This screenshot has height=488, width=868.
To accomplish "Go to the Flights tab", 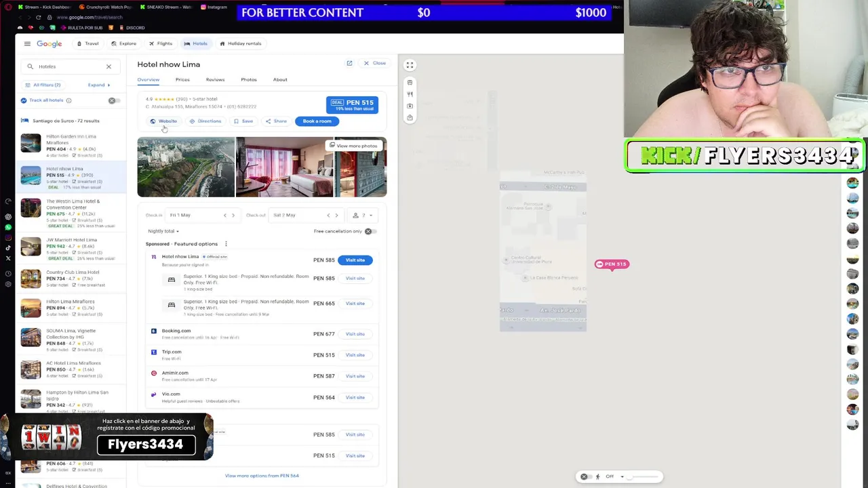I will pyautogui.click(x=161, y=43).
